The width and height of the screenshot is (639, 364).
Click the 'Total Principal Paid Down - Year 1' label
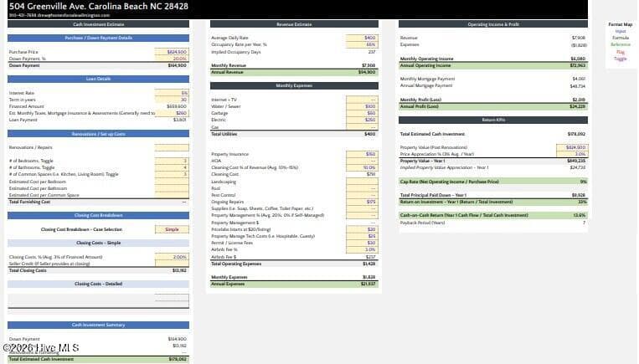click(x=433, y=196)
